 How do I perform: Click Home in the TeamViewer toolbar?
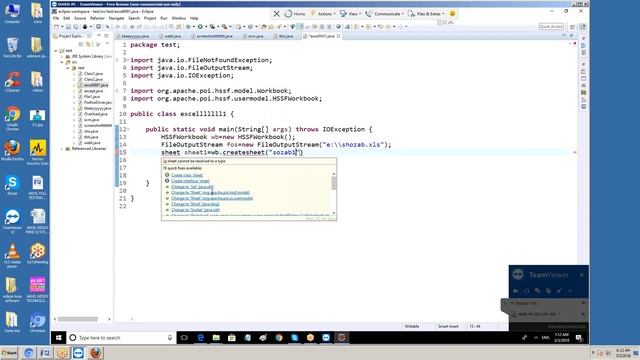(295, 13)
